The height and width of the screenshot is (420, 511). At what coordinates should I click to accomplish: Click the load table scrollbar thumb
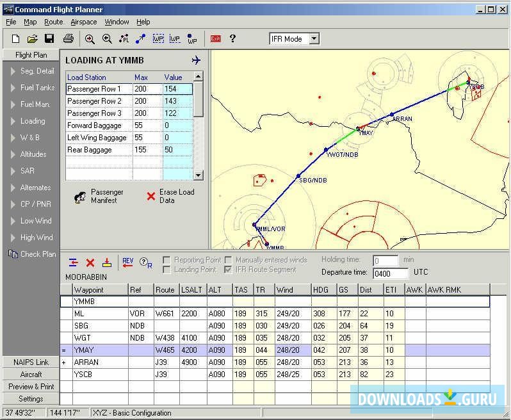(198, 99)
